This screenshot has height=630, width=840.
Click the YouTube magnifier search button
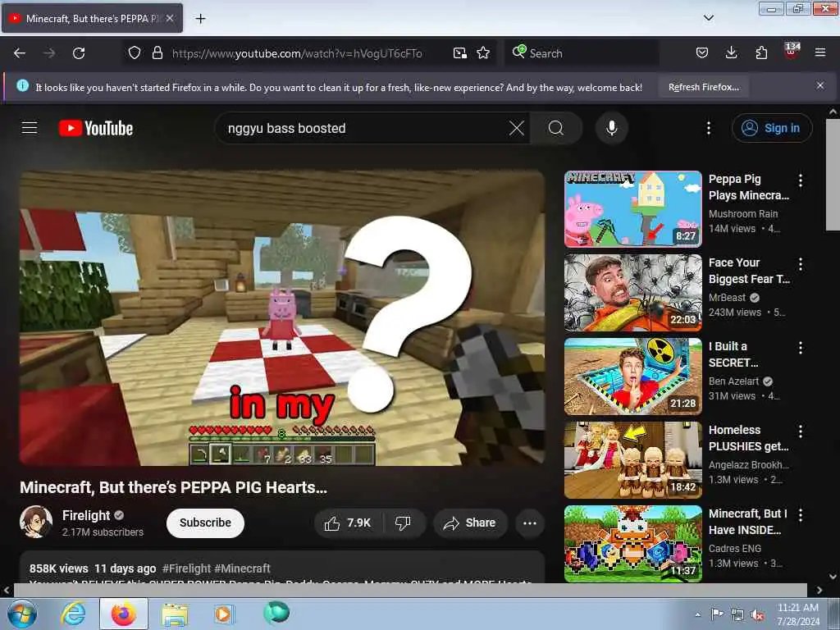tap(556, 128)
